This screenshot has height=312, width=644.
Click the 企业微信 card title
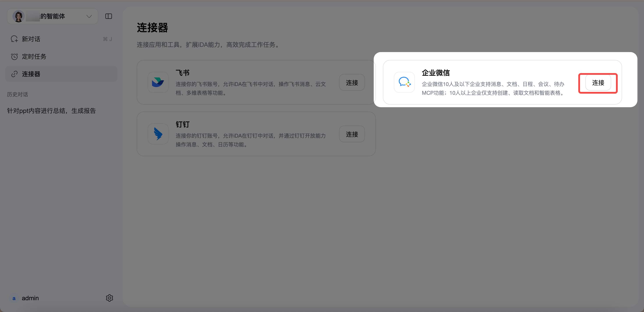click(x=436, y=73)
